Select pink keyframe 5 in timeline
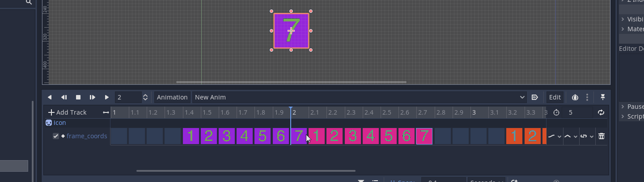 pos(388,136)
